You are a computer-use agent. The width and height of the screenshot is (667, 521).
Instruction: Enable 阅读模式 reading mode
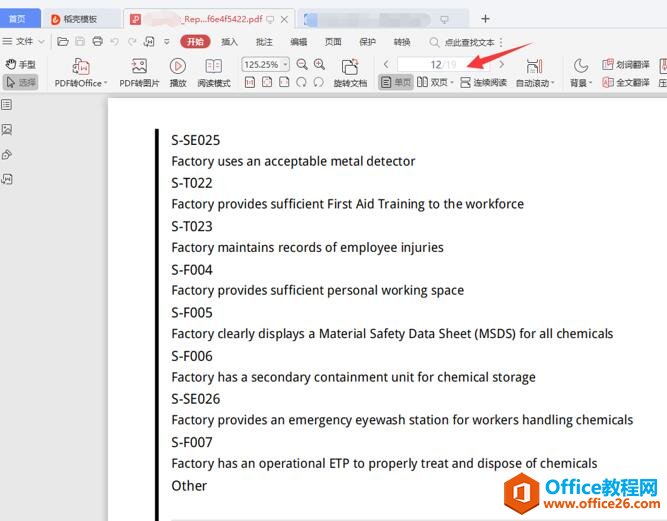(x=214, y=73)
